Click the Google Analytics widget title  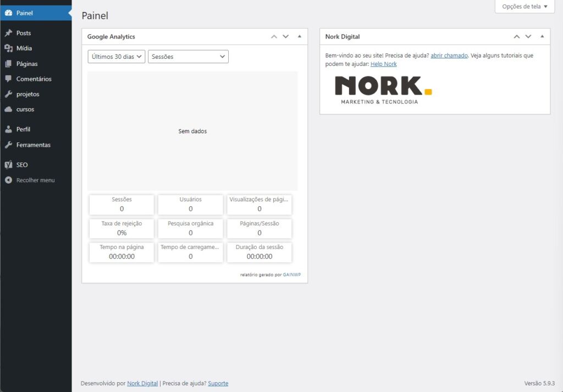click(111, 37)
